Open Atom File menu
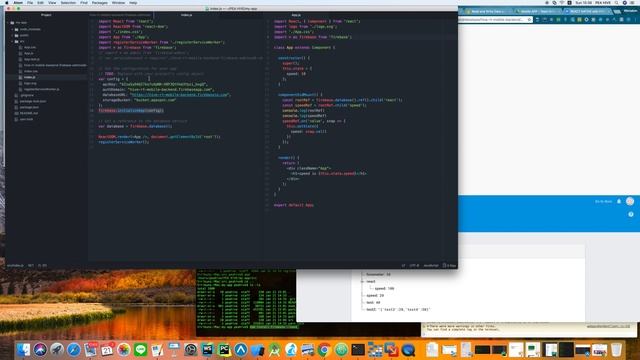Viewport: 640px width, 360px height. point(30,3)
